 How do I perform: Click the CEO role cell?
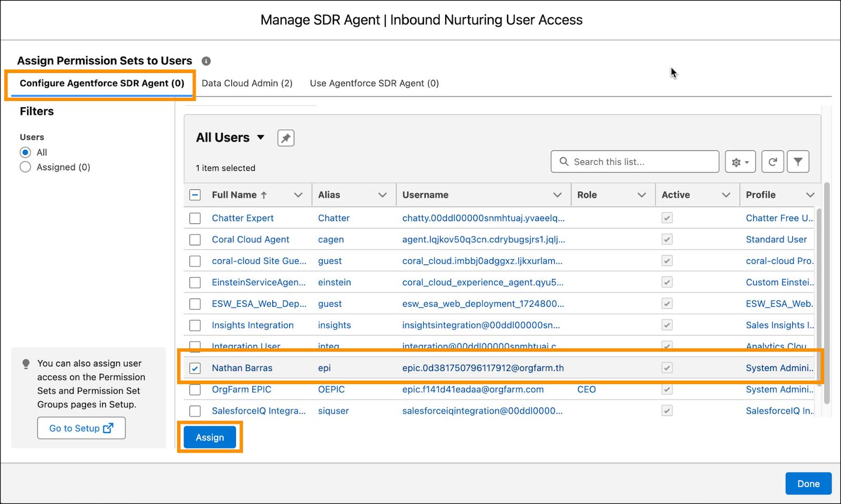587,389
